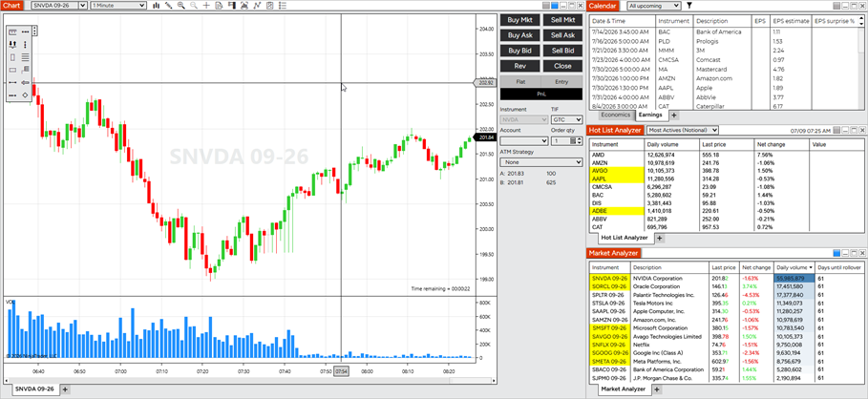Select SORCL 09-26 in Market Analyzer

click(727, 286)
